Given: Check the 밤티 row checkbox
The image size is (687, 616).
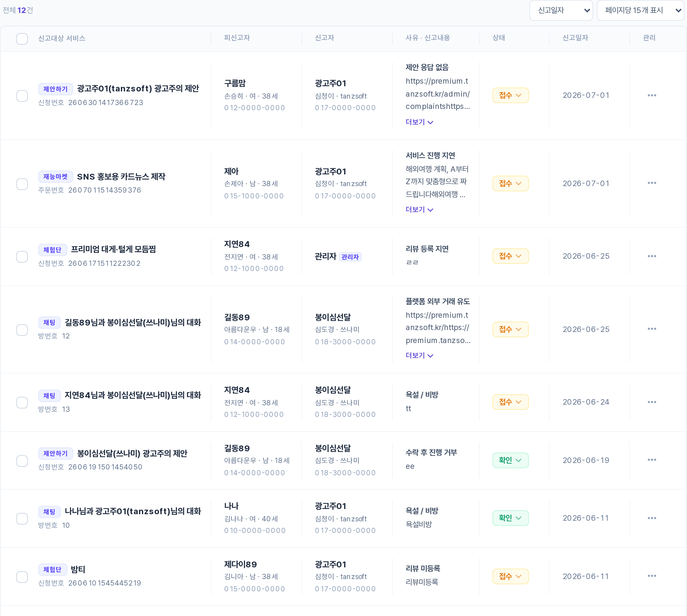Looking at the screenshot, I should click(x=22, y=577).
